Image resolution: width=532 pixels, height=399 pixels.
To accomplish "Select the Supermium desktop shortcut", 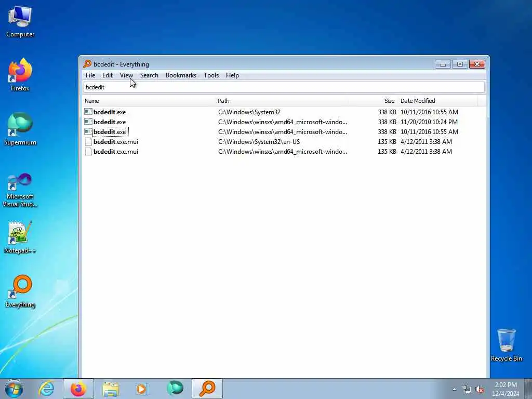I will (x=20, y=129).
